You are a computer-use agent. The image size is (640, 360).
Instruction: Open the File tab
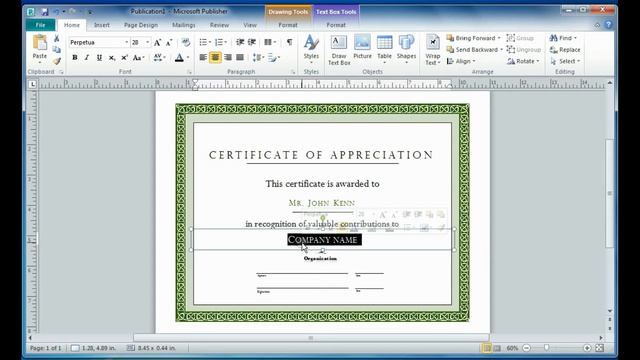[40, 25]
